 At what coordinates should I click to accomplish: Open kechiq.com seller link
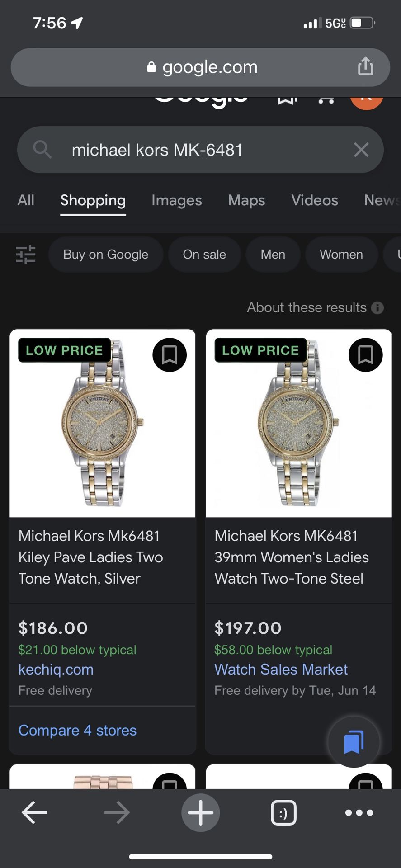click(x=56, y=670)
